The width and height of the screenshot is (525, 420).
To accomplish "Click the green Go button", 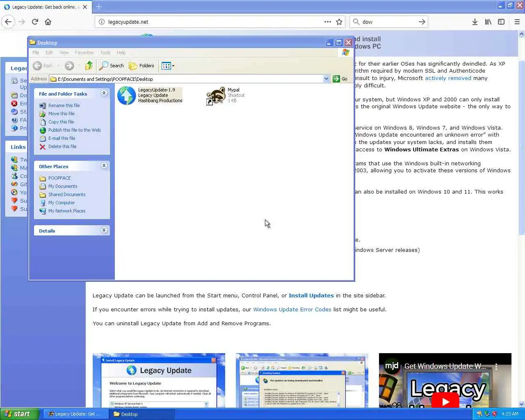I will click(x=340, y=79).
